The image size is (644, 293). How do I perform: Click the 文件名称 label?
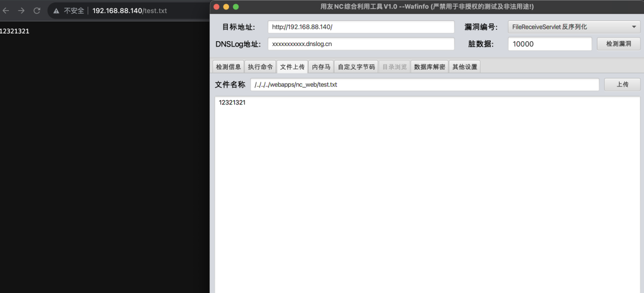(230, 85)
